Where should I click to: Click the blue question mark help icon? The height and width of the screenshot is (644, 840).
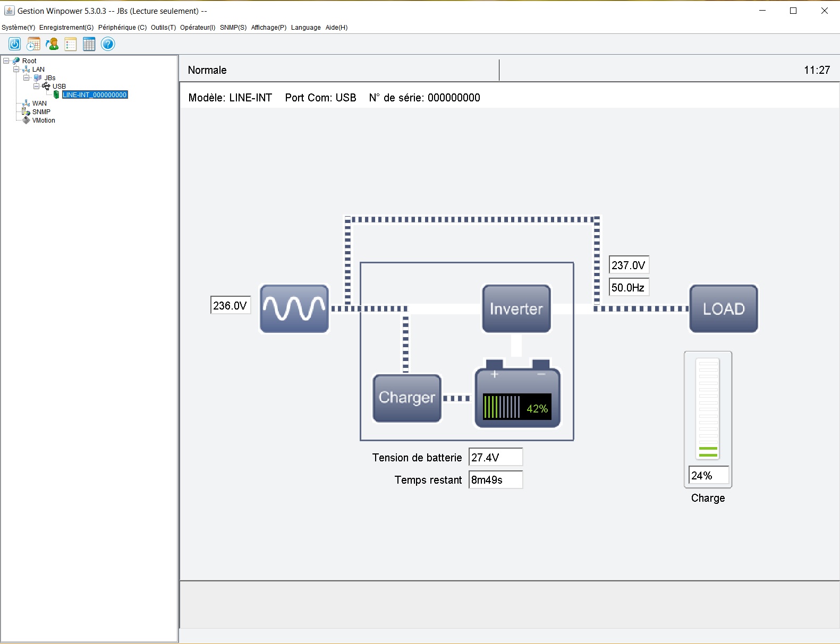108,44
